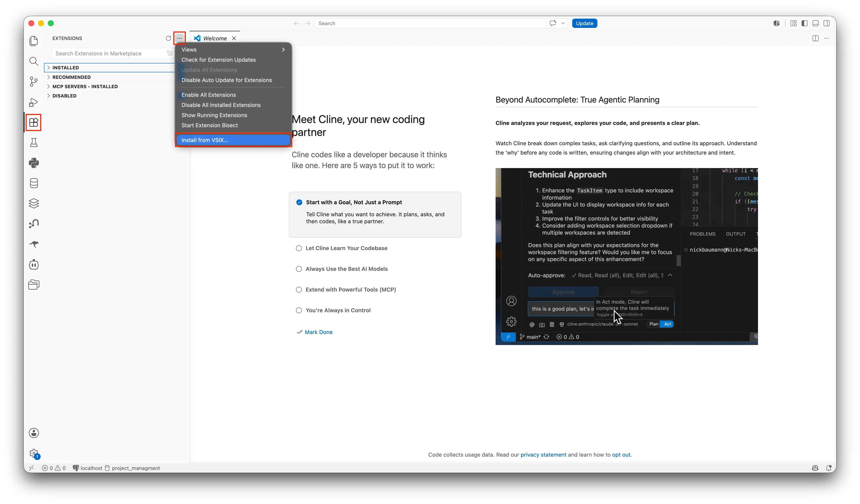
Task: Click localhost database status entry
Action: click(87, 468)
